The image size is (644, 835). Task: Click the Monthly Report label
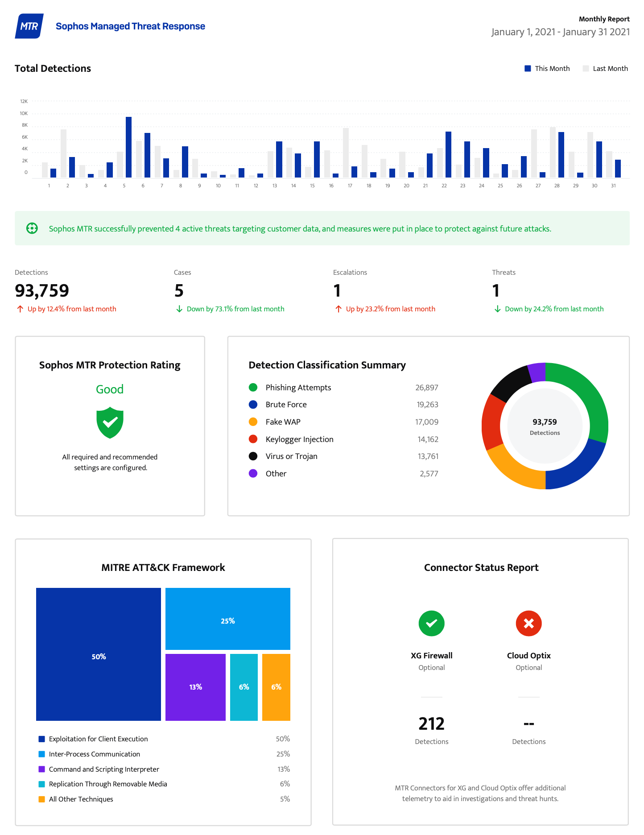pos(604,19)
